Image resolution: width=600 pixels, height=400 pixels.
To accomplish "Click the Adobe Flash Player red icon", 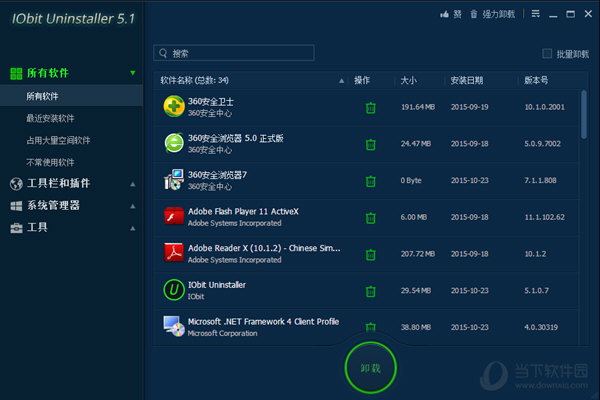I will click(174, 216).
